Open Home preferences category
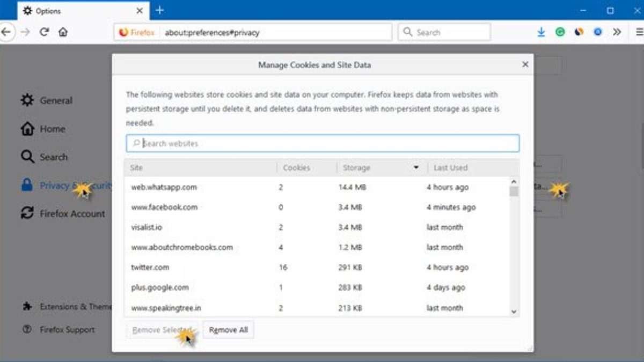Viewport: 644px width, 362px height. (x=43, y=129)
